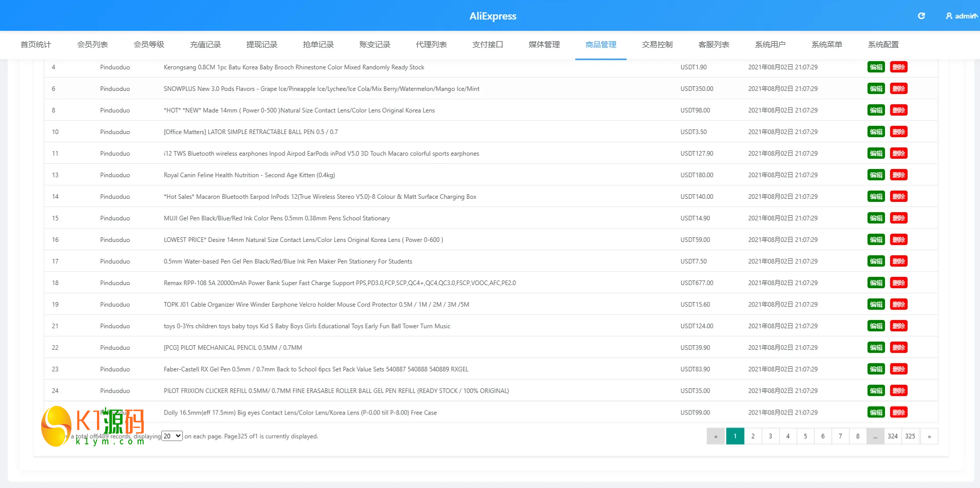Delete the Kerongsang Baby Brooch product
Image resolution: width=980 pixels, height=488 pixels.
pyautogui.click(x=899, y=67)
